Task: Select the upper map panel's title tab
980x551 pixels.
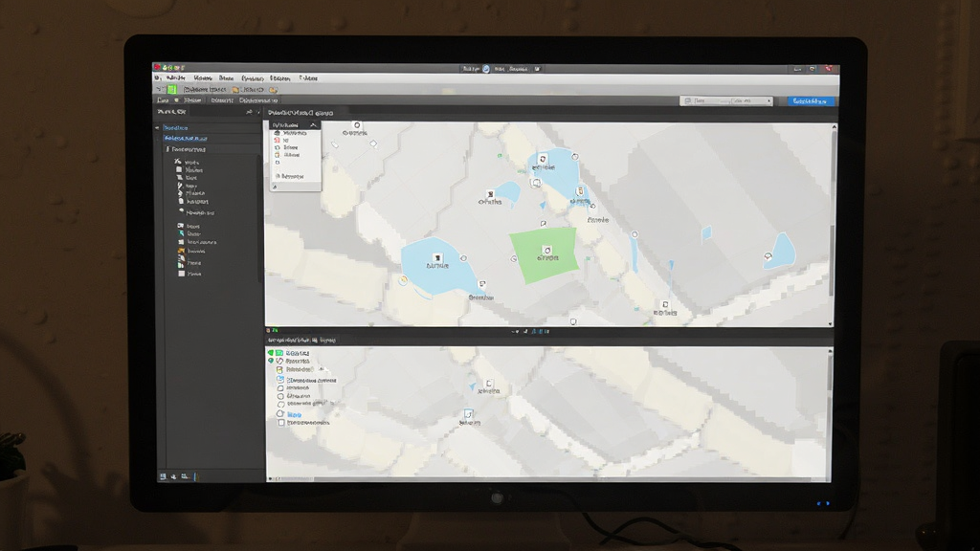Action: tap(300, 113)
